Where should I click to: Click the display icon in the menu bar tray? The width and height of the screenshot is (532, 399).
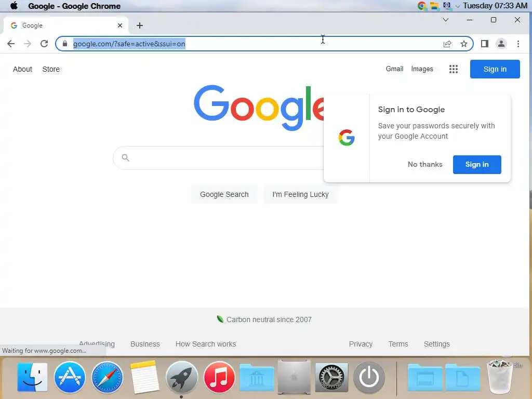point(447,5)
